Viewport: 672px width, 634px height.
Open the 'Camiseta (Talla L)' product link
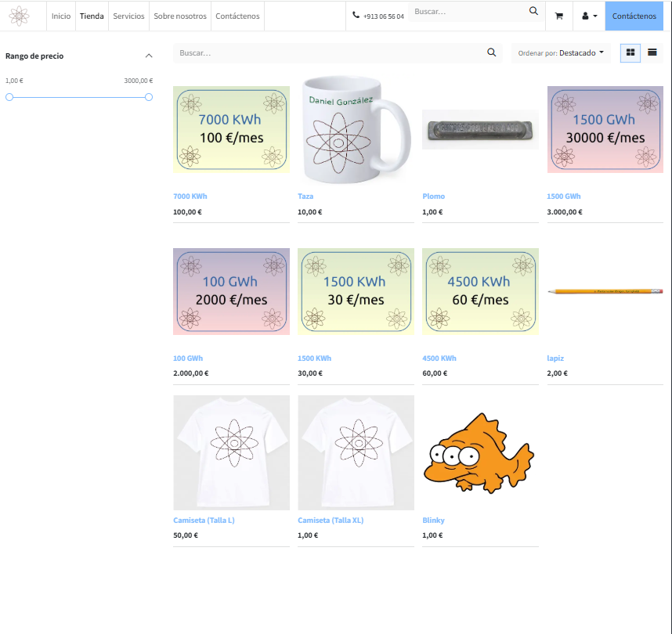point(204,521)
